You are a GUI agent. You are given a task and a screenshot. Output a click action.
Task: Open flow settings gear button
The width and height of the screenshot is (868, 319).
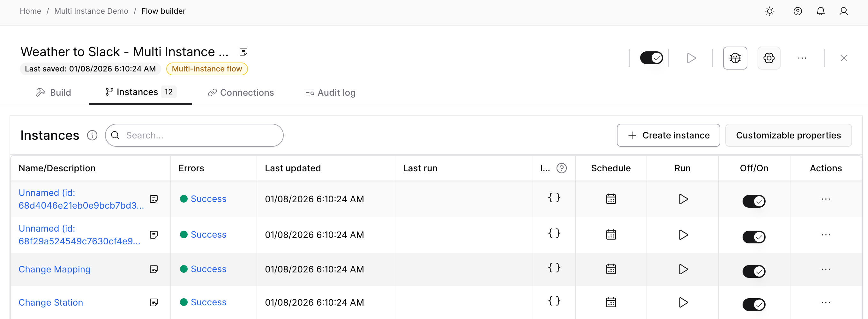coord(769,58)
